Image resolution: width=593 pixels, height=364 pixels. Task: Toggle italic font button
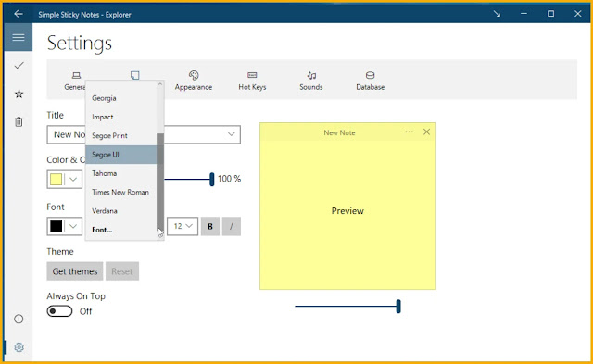[x=232, y=226]
